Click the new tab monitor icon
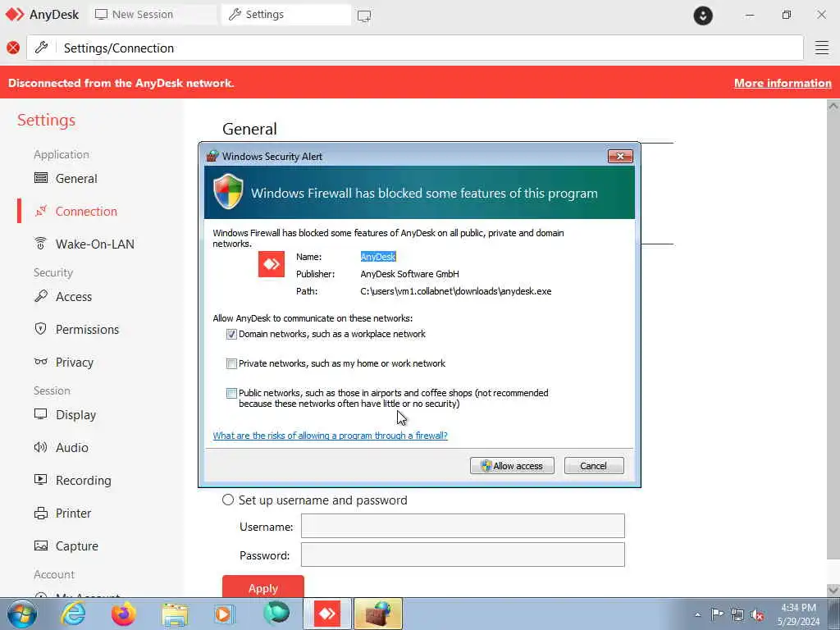This screenshot has width=840, height=630. (x=364, y=16)
